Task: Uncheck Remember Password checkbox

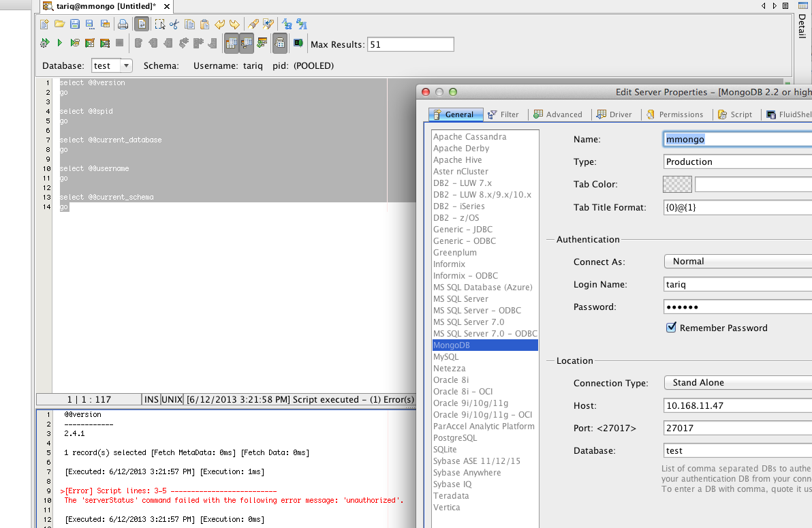Action: point(671,328)
